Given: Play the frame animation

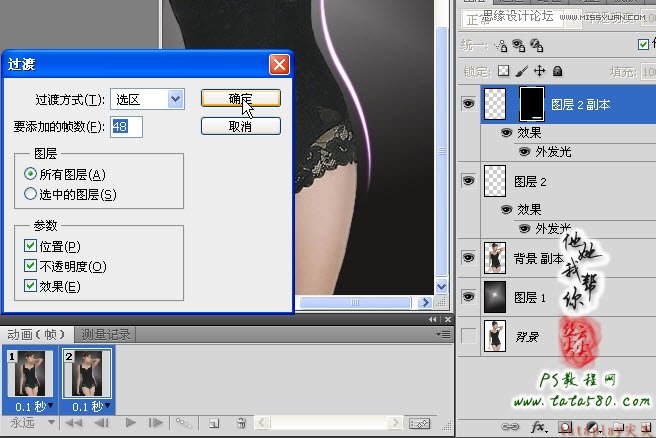Looking at the screenshot, I should coord(130,424).
